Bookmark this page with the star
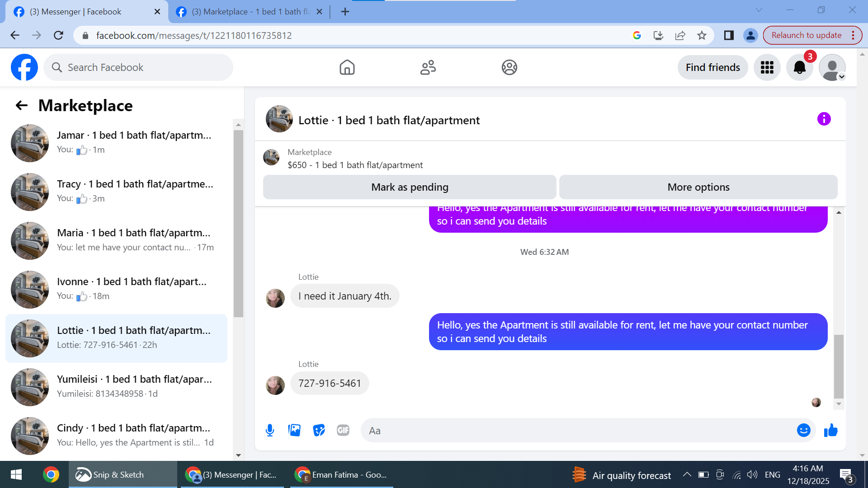Screen dimensions: 868x488 (702, 35)
